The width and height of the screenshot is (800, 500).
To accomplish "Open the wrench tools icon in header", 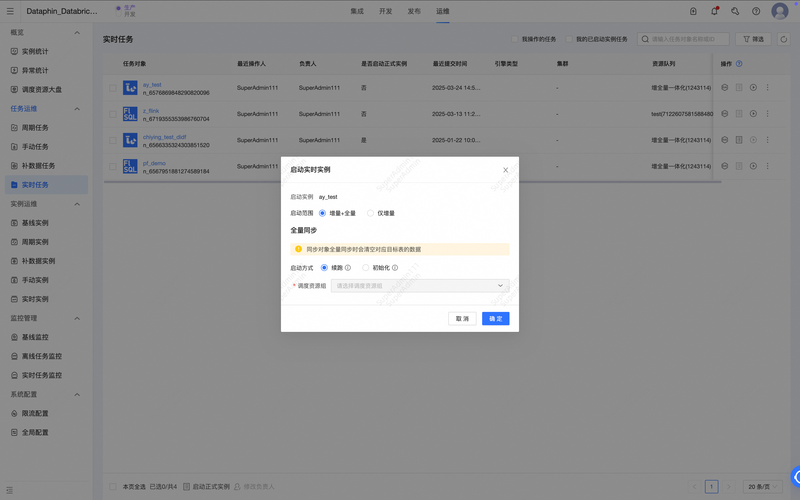I will click(735, 11).
